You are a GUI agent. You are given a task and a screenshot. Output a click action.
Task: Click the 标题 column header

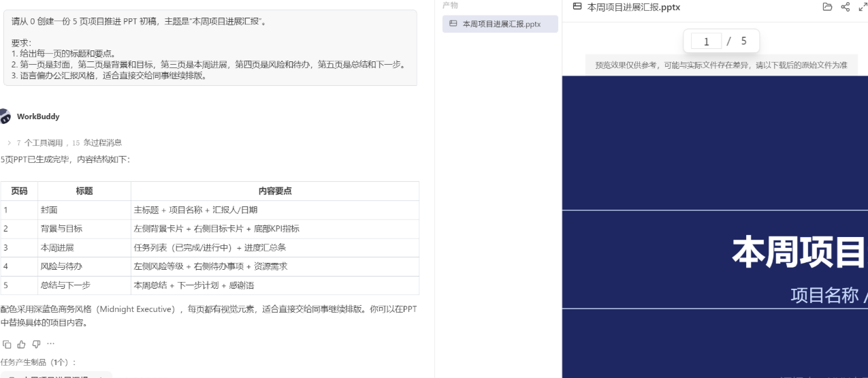coord(84,191)
